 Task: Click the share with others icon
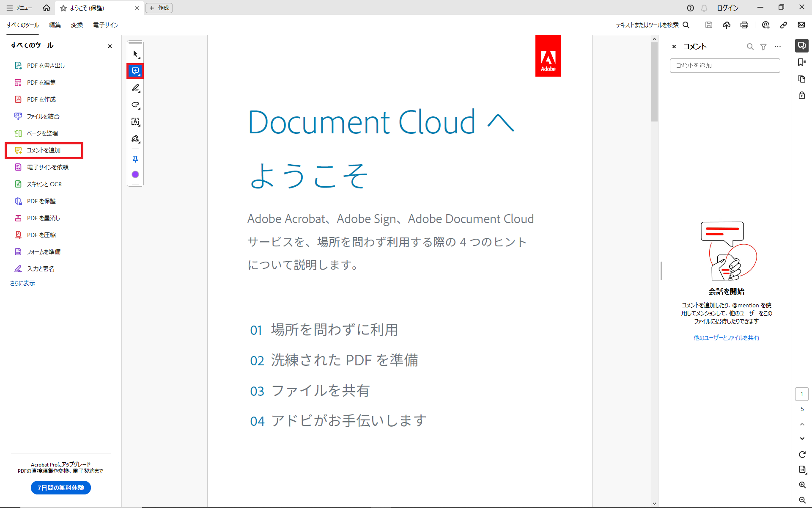pos(766,25)
